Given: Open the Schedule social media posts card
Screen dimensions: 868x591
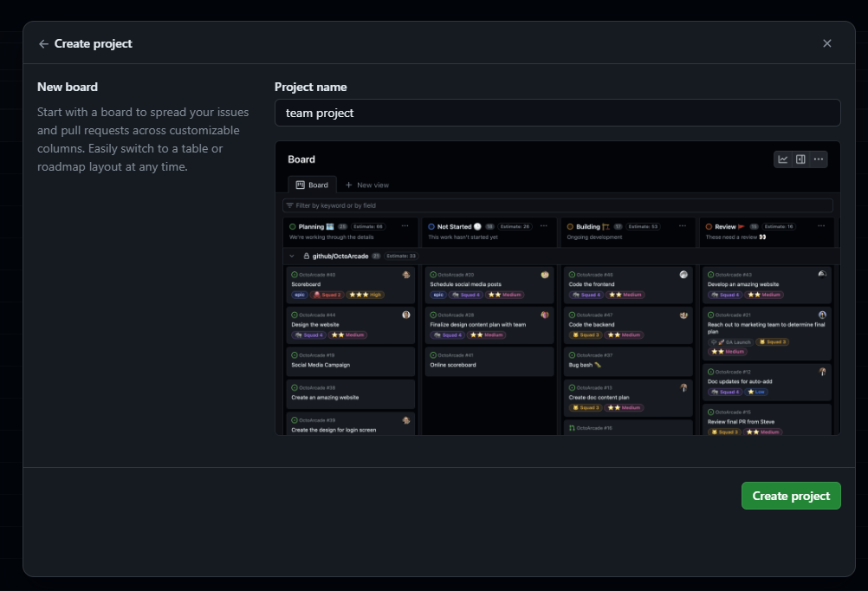Looking at the screenshot, I should click(x=489, y=285).
